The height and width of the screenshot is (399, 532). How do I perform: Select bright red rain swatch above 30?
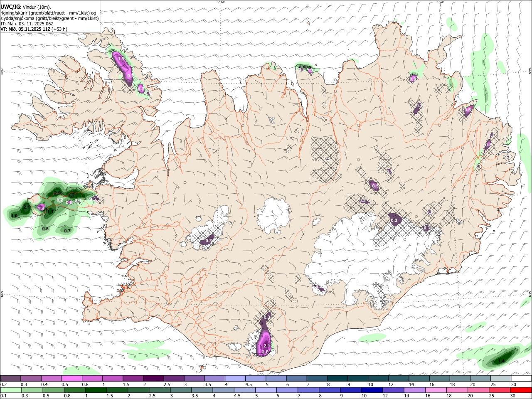521,390
